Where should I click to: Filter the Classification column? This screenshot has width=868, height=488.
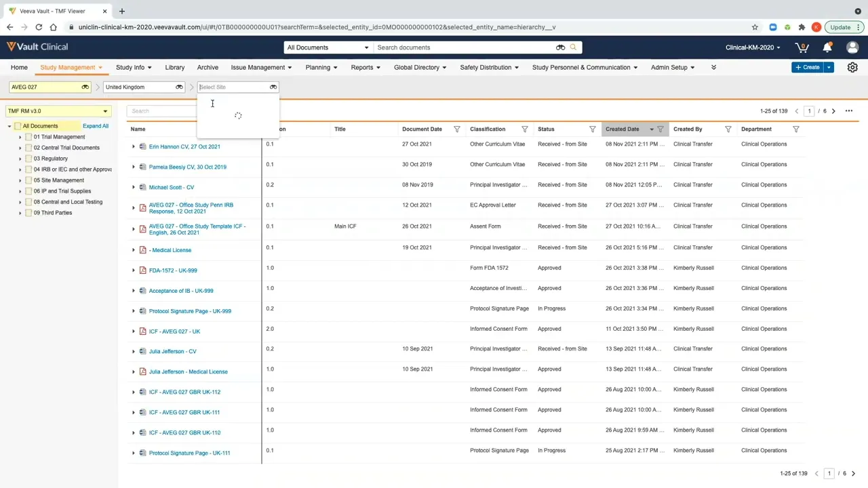click(524, 129)
